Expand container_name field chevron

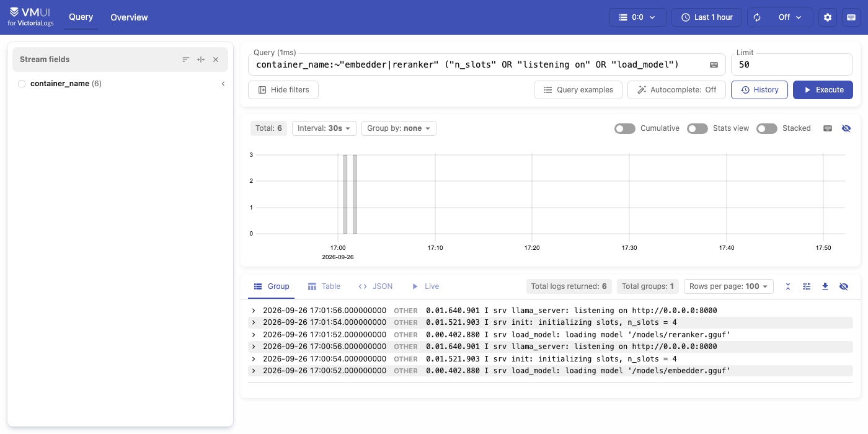point(223,84)
